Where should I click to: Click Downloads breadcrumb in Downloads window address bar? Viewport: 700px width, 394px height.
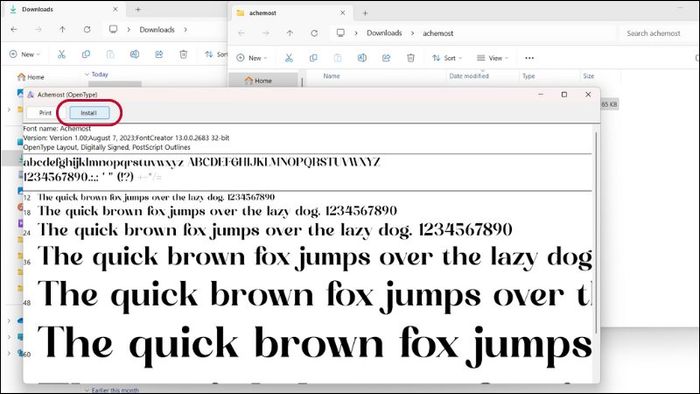pos(157,29)
